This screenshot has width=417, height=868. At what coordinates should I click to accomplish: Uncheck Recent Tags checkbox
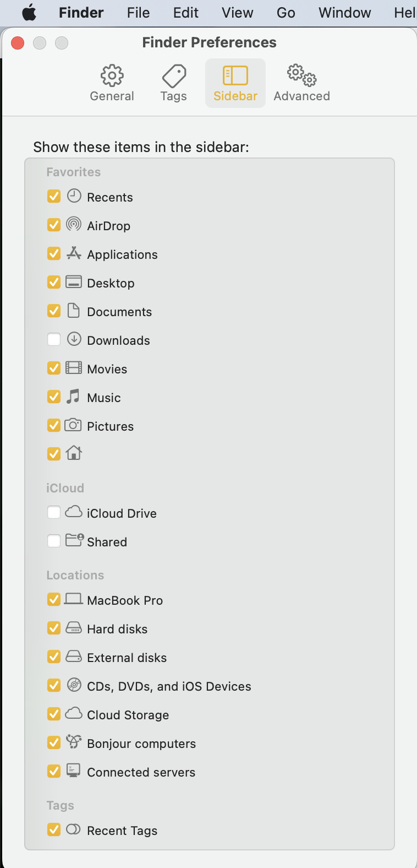point(54,829)
